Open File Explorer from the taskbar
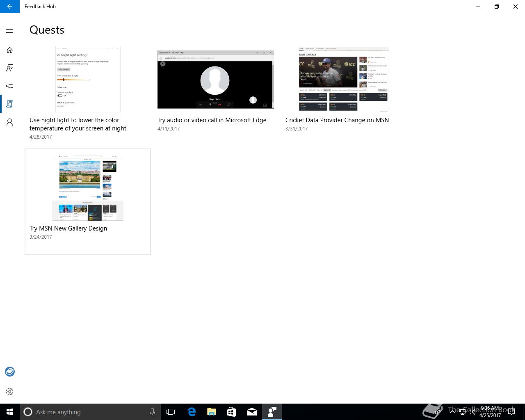Image resolution: width=525 pixels, height=420 pixels. (x=212, y=412)
